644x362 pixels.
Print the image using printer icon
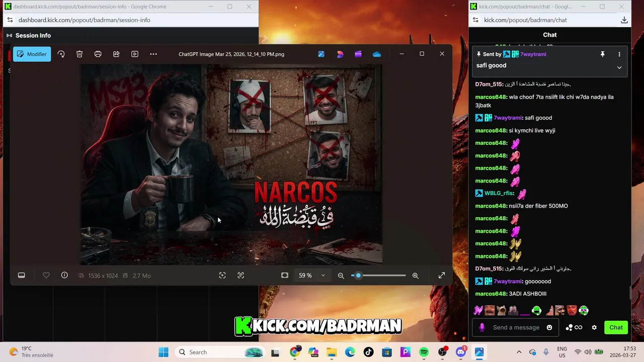point(98,54)
